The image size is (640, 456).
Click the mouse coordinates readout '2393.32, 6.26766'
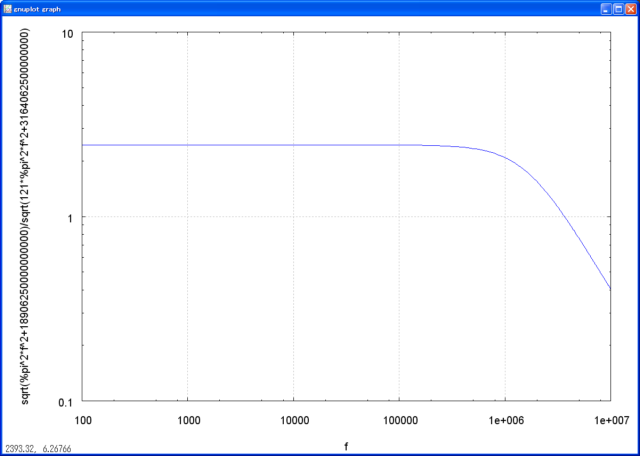pos(38,449)
